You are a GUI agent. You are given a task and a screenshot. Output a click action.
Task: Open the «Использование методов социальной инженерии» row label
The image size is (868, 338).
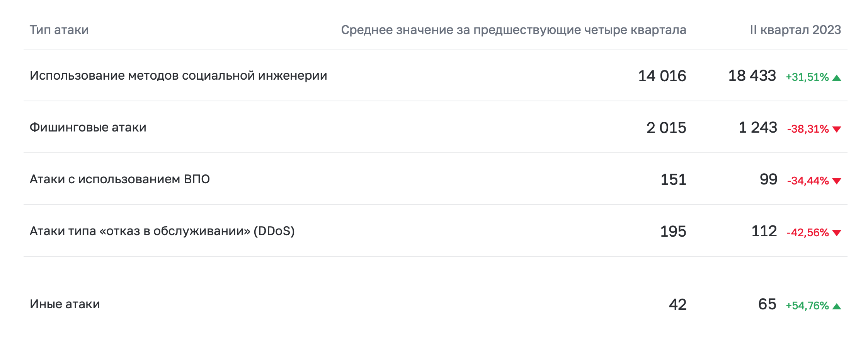pyautogui.click(x=178, y=75)
